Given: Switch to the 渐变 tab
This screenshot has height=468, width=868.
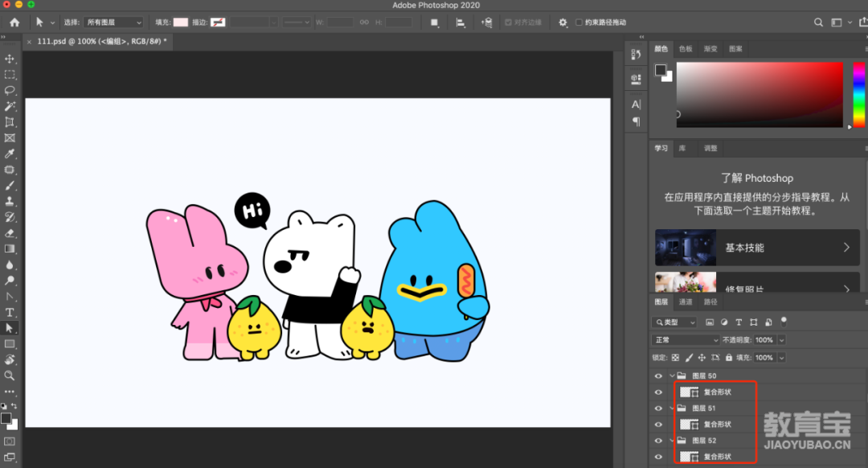Looking at the screenshot, I should click(710, 49).
